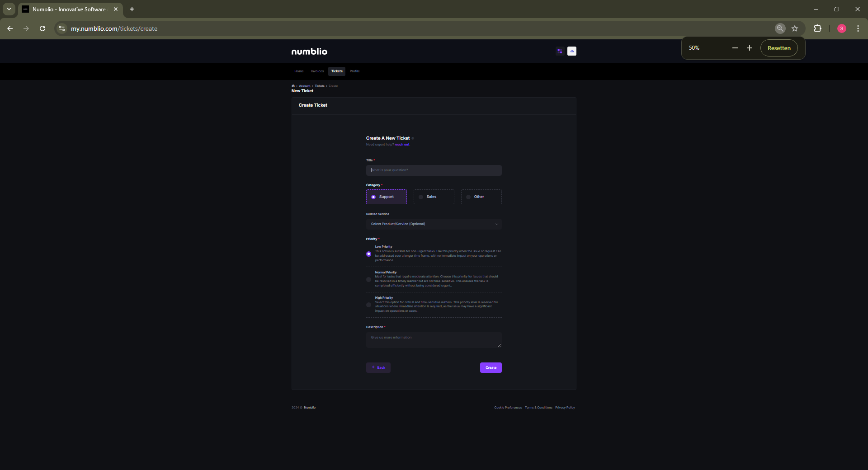Go back with the browser back arrow

tap(10, 28)
